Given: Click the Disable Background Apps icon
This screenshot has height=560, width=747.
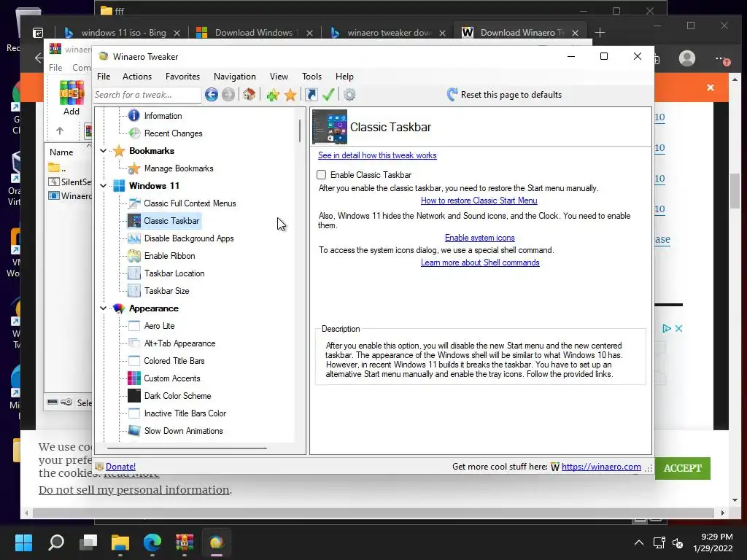Looking at the screenshot, I should click(x=134, y=238).
